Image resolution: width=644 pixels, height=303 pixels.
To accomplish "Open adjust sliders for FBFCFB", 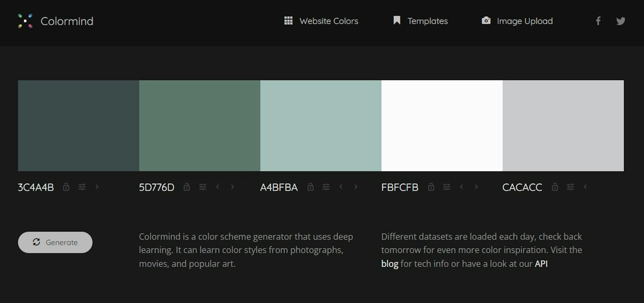I will (446, 187).
